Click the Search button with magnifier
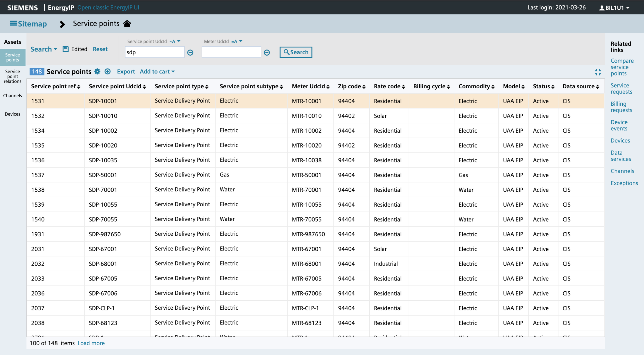Image resolution: width=644 pixels, height=355 pixels. pos(296,52)
